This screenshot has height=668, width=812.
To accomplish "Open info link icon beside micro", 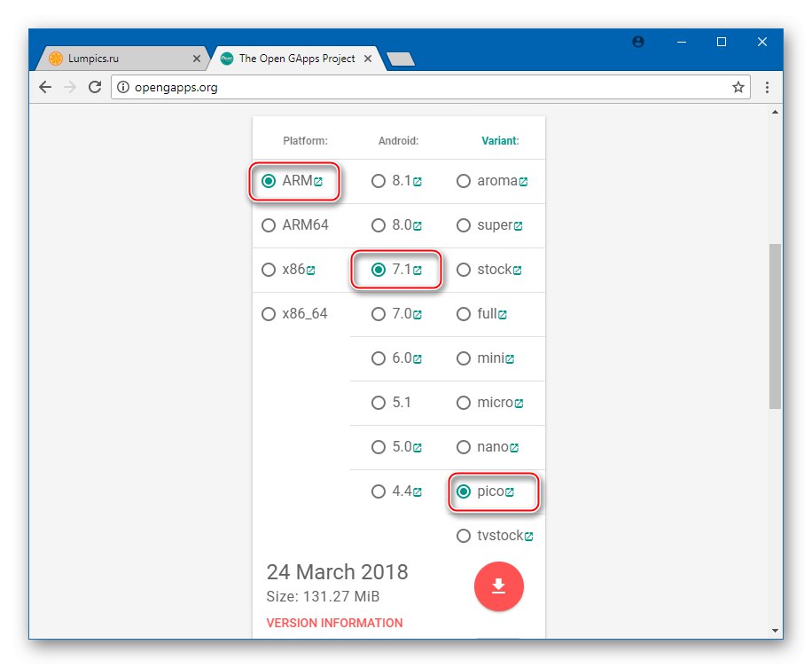I will (x=519, y=403).
